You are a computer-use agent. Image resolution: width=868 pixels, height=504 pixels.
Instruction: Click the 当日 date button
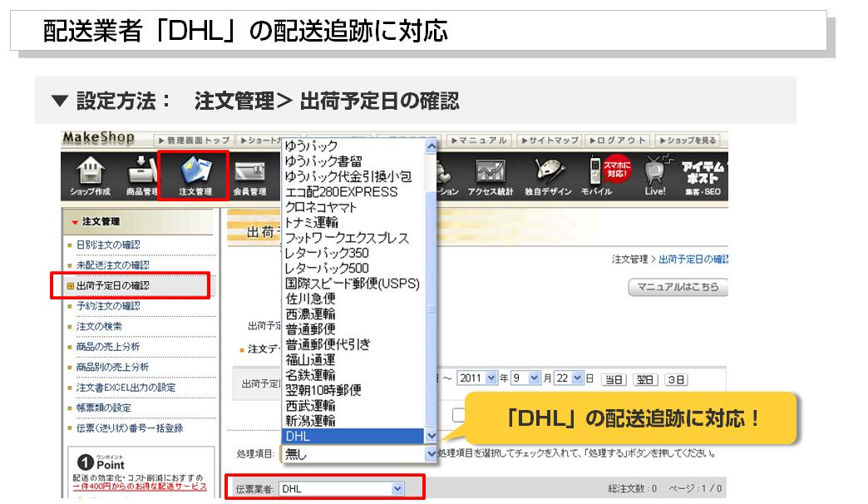click(x=614, y=380)
